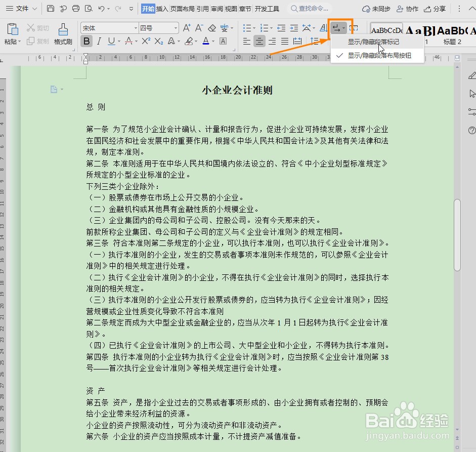Viewport: 476px width, 452px height.
Task: Increase font size with A+ icon
Action: (187, 28)
